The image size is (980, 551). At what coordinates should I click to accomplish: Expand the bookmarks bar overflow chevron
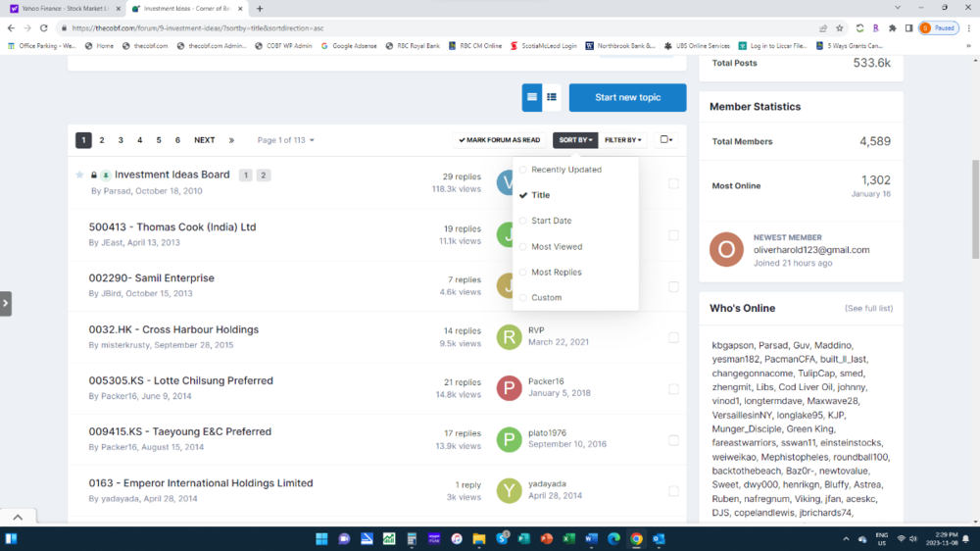(969, 46)
